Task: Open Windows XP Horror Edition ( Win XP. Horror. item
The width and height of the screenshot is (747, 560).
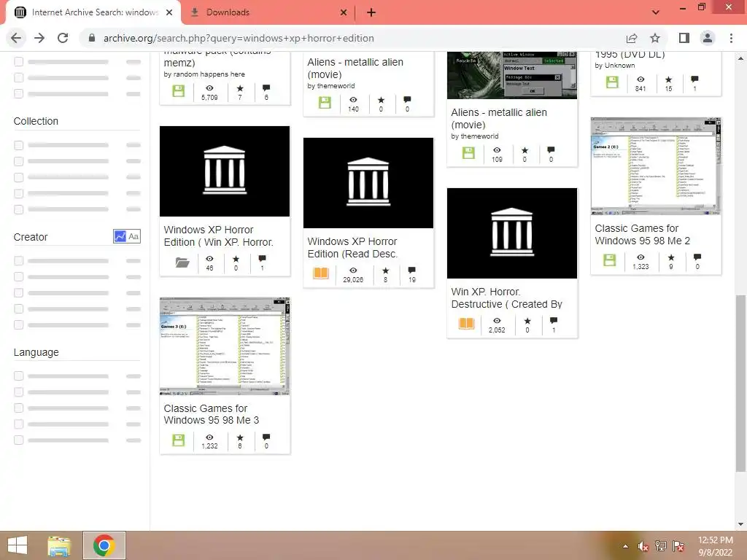Action: [218, 236]
